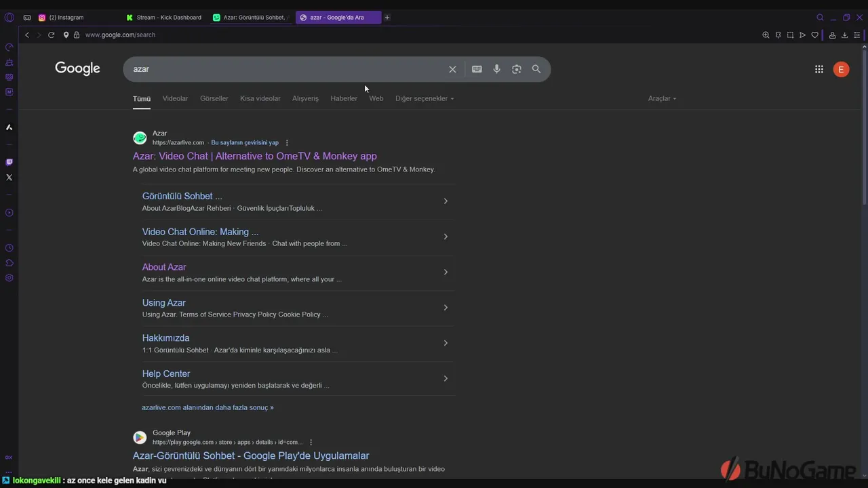This screenshot has width=868, height=488.
Task: Switch to Stream - Kick Dashboard tab
Action: [x=165, y=17]
